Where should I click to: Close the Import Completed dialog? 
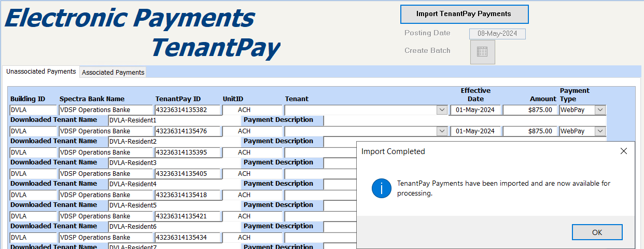pyautogui.click(x=623, y=151)
